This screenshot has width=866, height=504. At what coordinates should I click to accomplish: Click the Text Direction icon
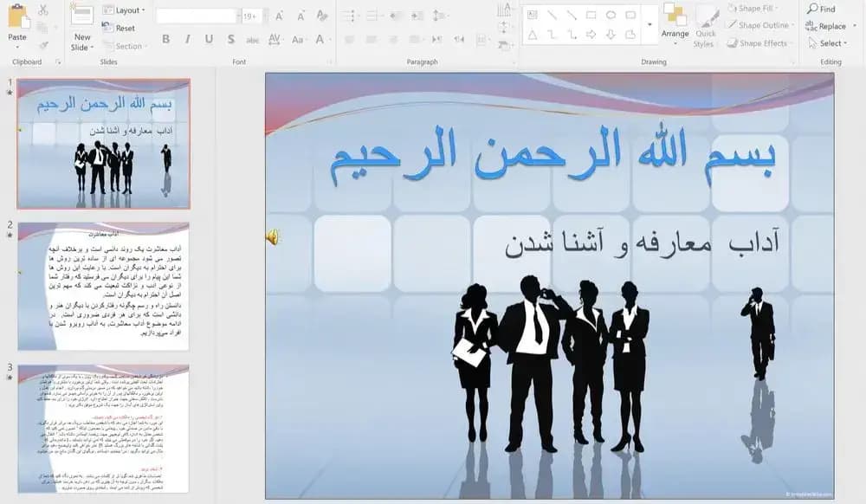(504, 10)
